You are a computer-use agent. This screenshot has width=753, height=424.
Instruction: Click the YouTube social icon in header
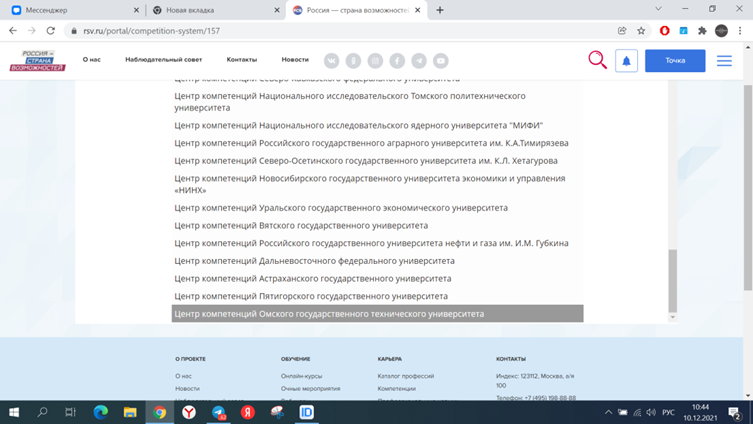[440, 61]
